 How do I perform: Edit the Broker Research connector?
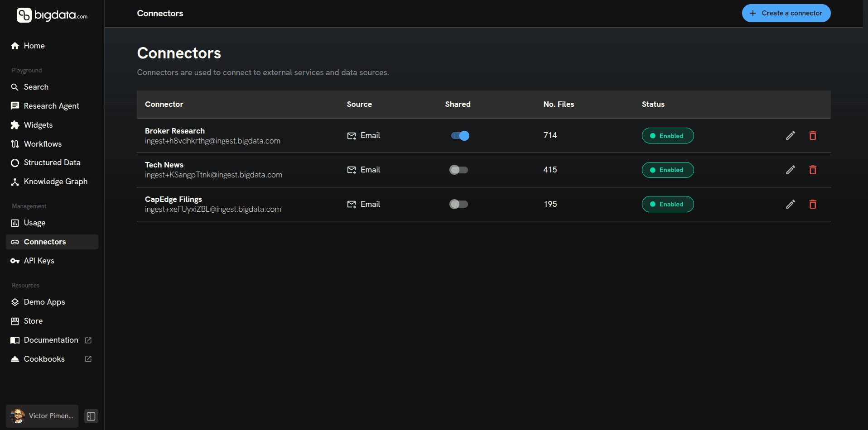click(791, 135)
